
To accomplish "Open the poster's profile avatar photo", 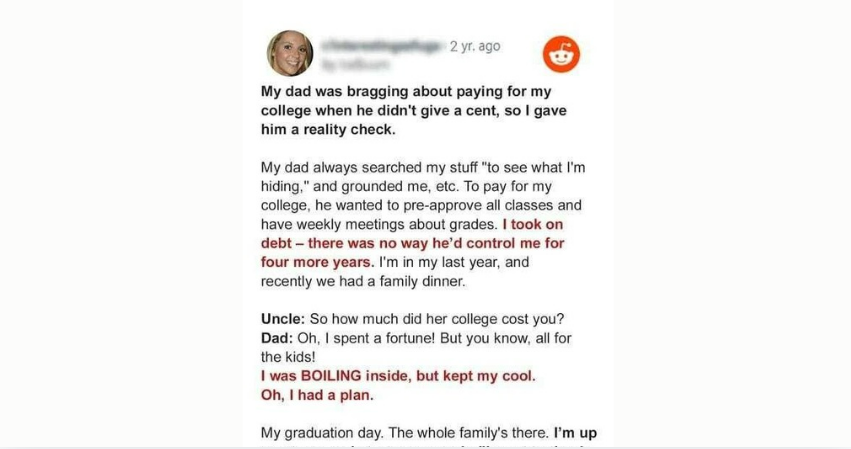I will [290, 54].
